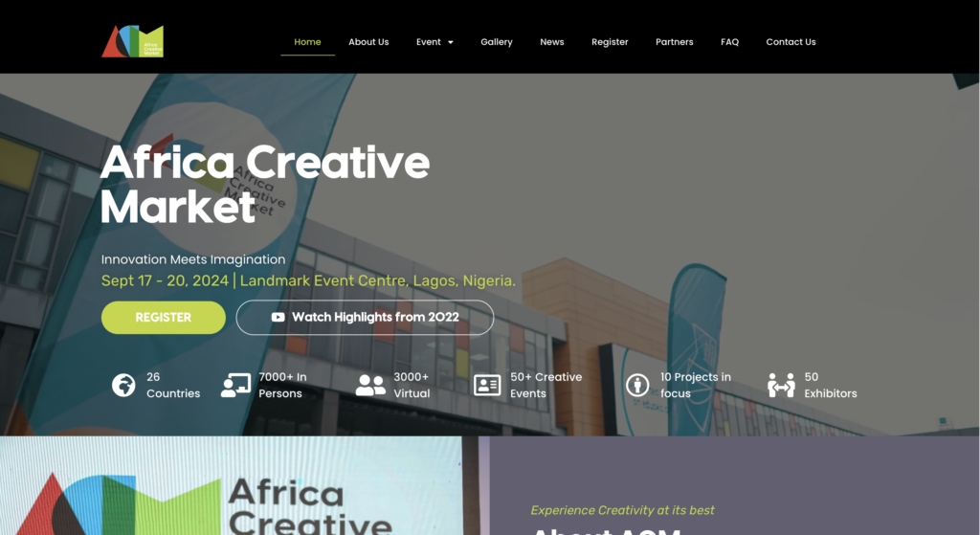Go to the Home menu item
The width and height of the screenshot is (980, 535).
click(x=307, y=42)
